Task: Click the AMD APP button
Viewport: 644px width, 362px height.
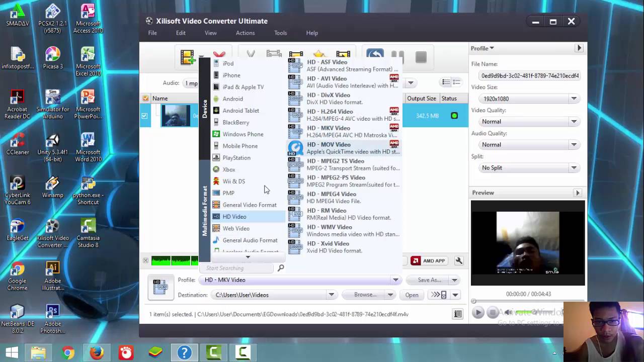Action: 429,260
